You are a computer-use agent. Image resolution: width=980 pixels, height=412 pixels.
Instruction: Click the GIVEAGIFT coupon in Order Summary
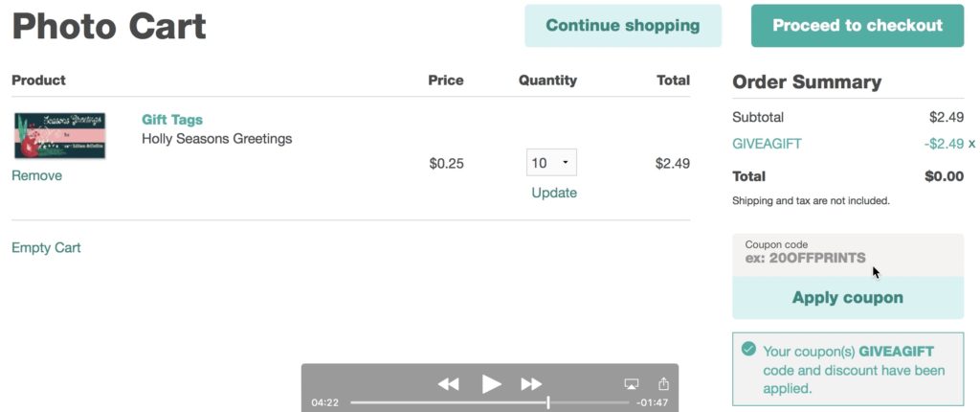767,144
